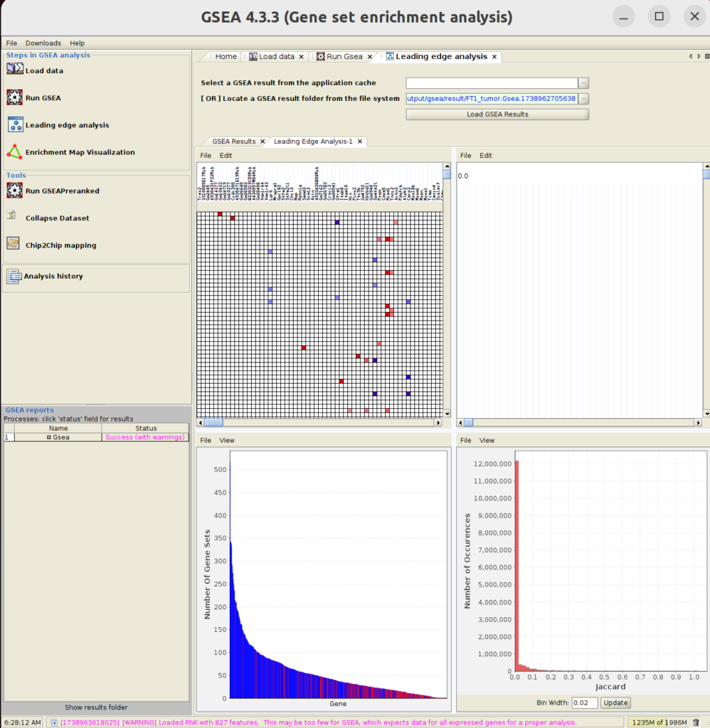This screenshot has height=728, width=710.
Task: Click the Bin Width input field
Action: (x=585, y=702)
